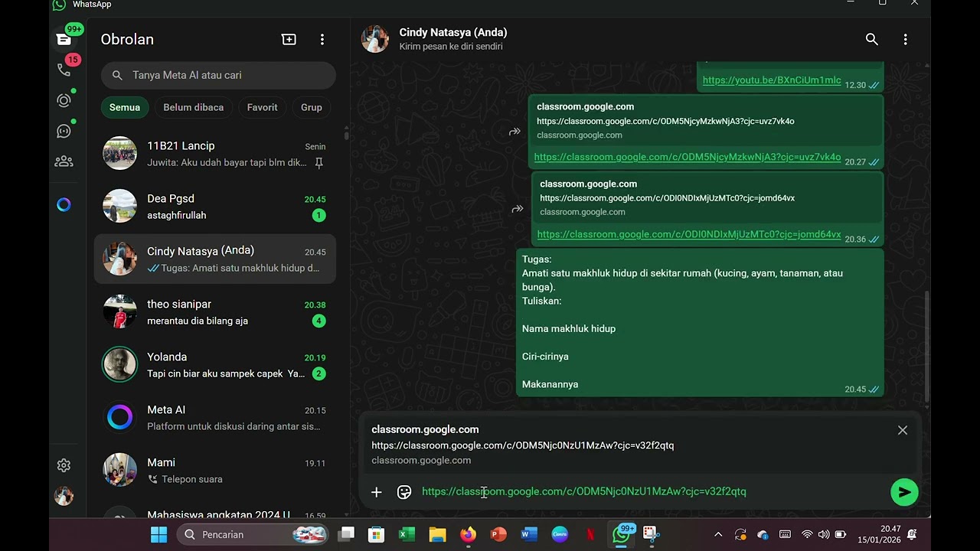Open the classroom link ending uvz7vk4o
Screen dimensions: 980x551
click(x=688, y=157)
